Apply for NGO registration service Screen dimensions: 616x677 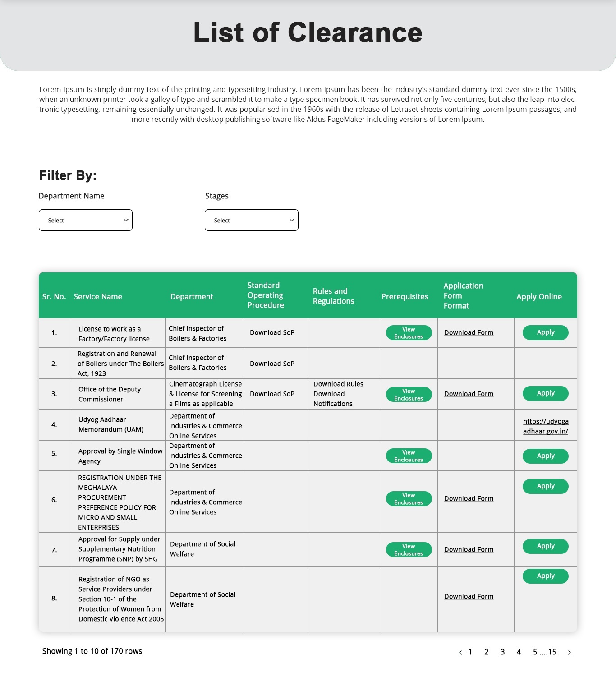click(545, 576)
